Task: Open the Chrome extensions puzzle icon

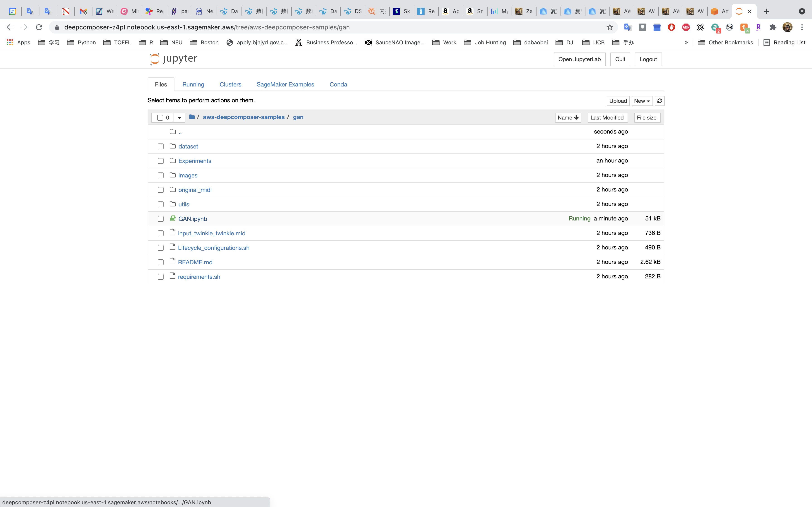Action: pos(773,27)
